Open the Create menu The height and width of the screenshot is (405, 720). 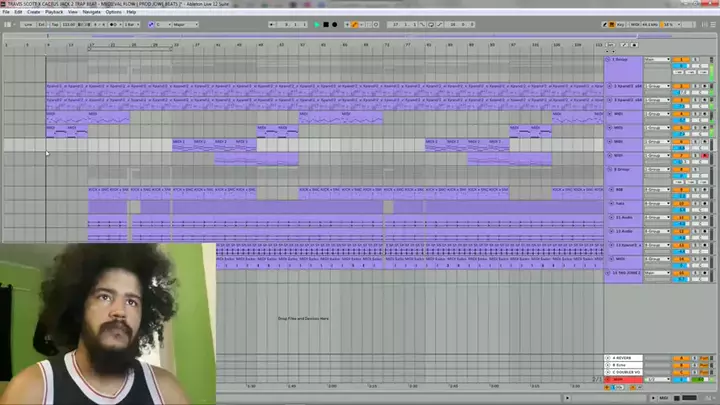click(x=34, y=12)
